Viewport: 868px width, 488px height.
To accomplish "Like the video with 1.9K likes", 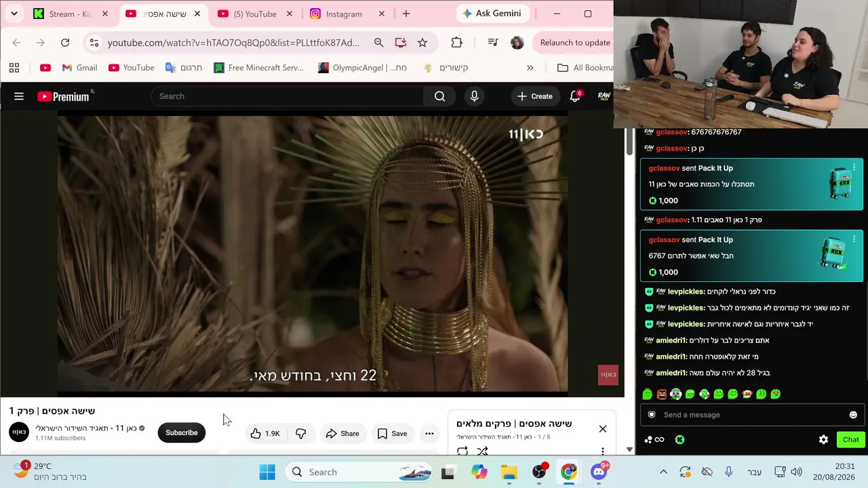I will [265, 434].
